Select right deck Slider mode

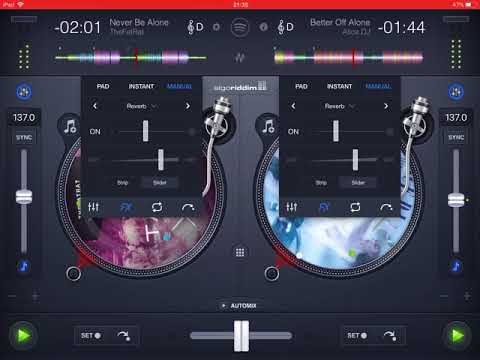358,183
